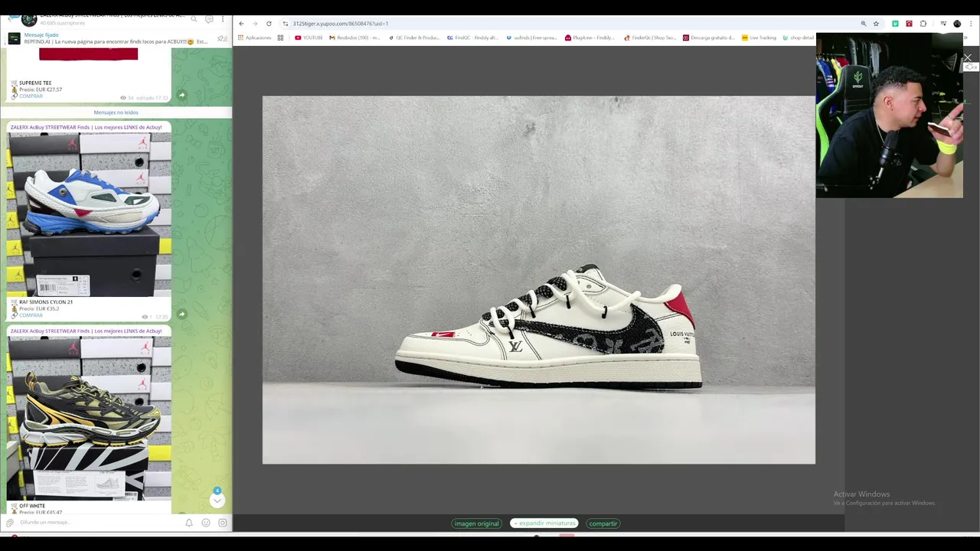
Task: Toggle the silent broadcast bell icon
Action: point(189,523)
